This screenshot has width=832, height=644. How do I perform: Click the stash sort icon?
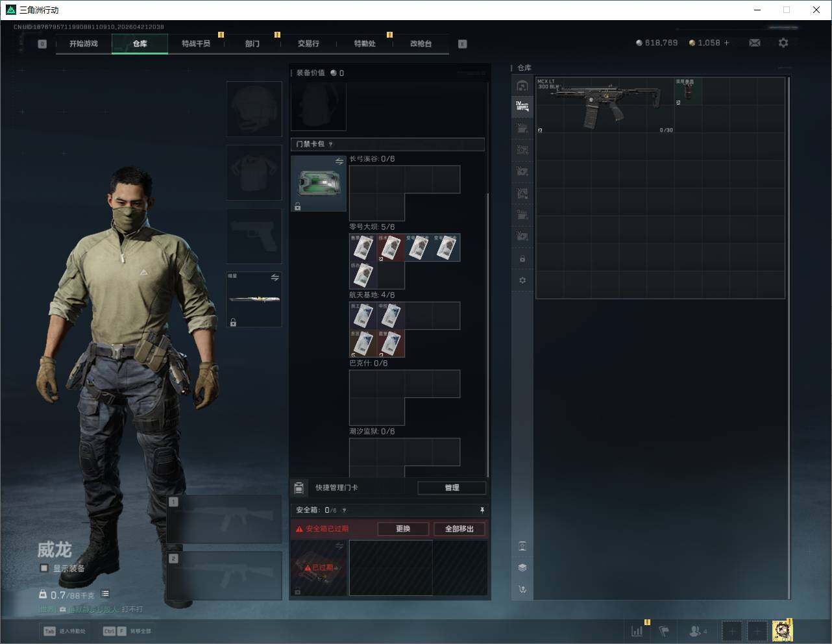point(522,589)
